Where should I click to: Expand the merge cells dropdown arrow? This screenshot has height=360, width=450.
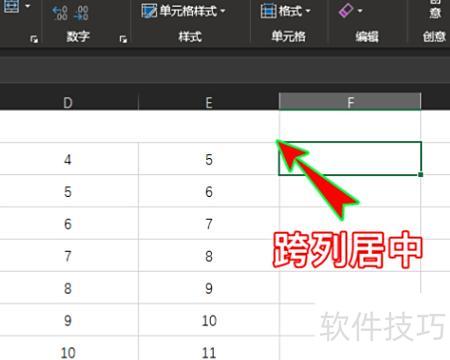28,6
